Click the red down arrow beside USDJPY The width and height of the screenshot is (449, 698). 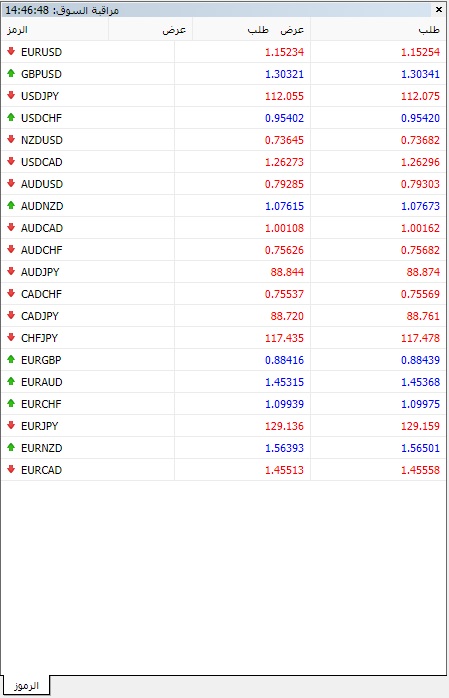point(11,96)
